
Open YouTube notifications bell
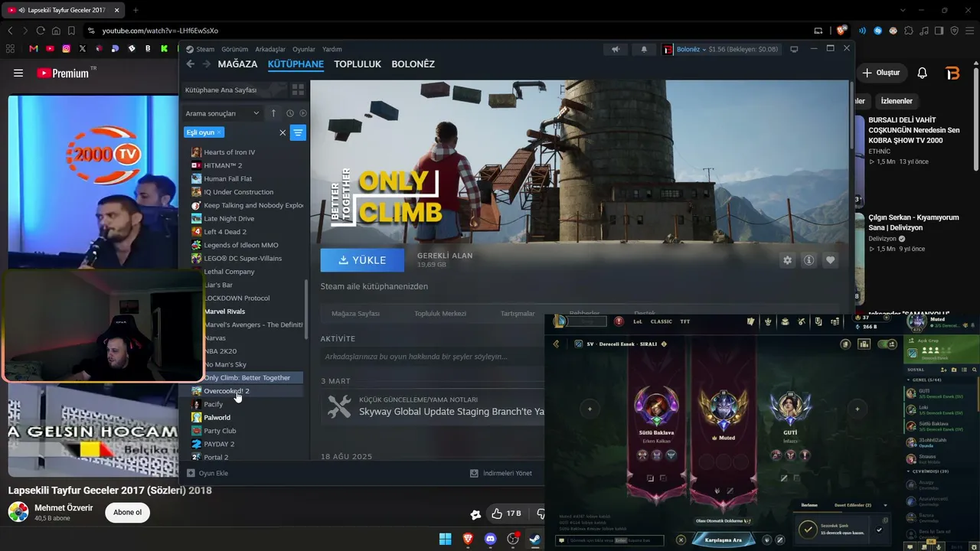[x=923, y=73]
